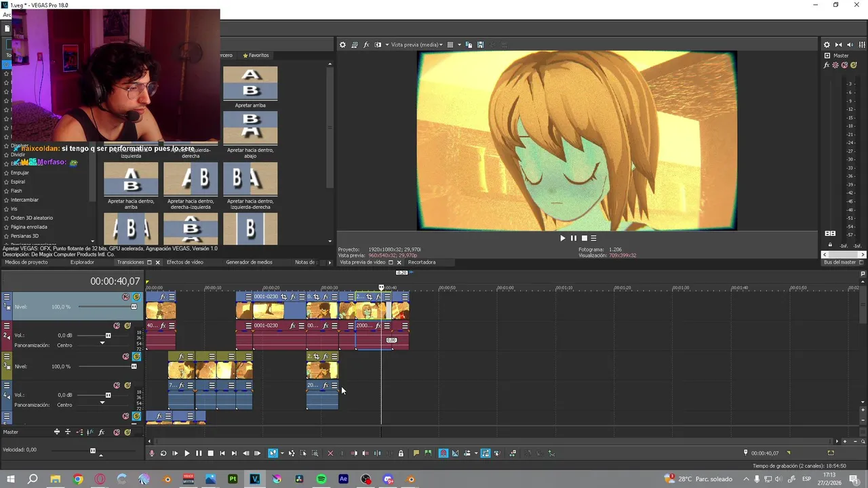The image size is (868, 488).
Task: Open Master Bus properties gear icon
Action: (x=827, y=45)
